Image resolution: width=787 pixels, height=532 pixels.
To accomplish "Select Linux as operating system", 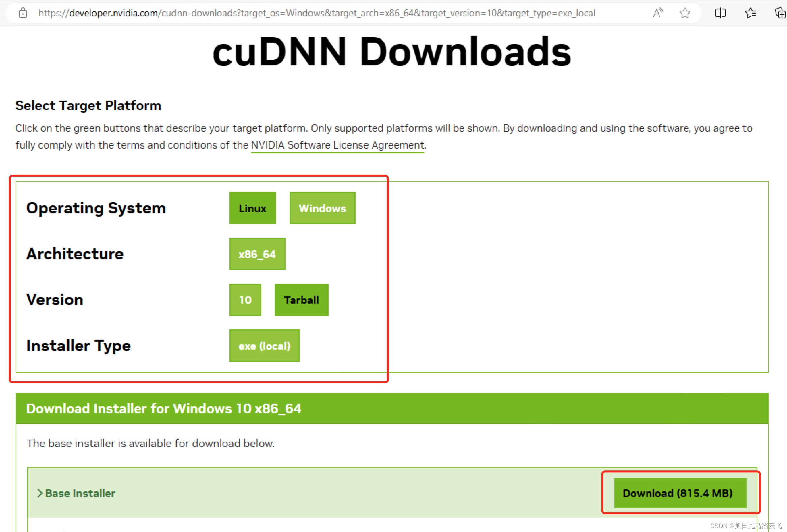I will pyautogui.click(x=252, y=208).
